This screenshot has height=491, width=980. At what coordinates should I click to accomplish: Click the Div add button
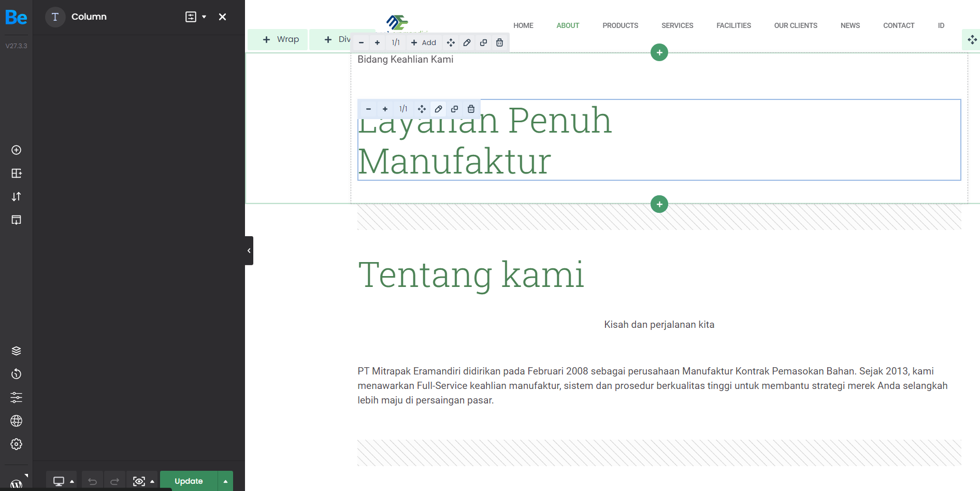(x=337, y=39)
